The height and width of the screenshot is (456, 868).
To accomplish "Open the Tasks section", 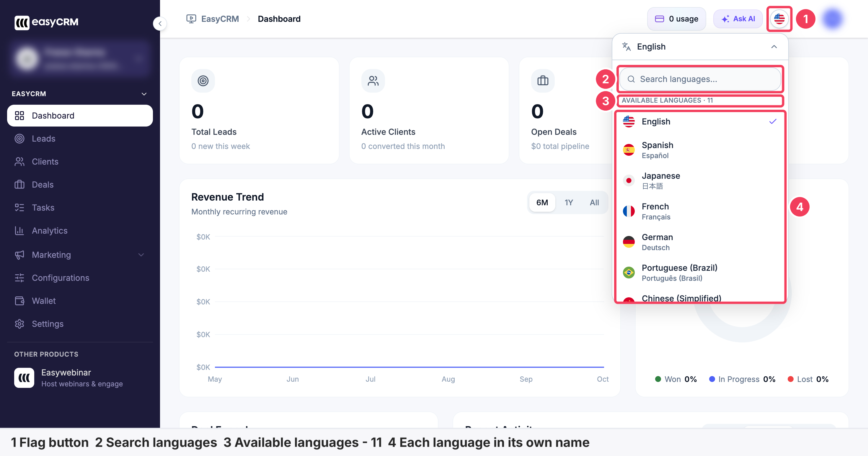I will (80, 208).
